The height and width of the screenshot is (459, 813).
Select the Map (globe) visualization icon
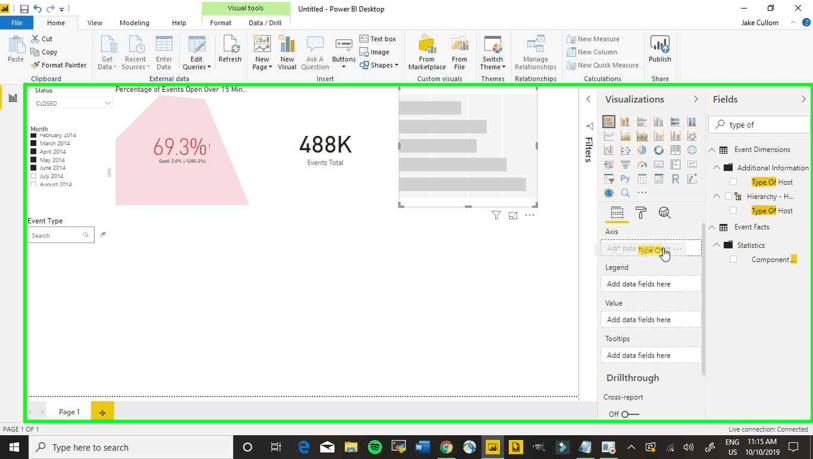click(x=692, y=150)
